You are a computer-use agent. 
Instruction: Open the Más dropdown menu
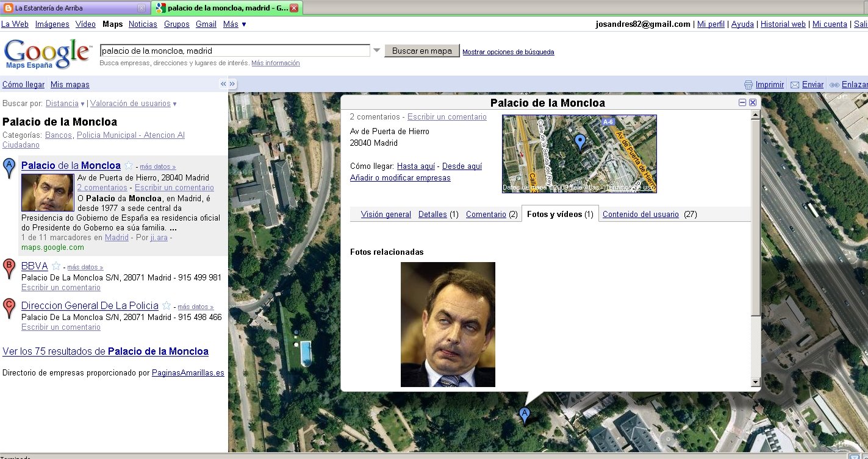pyautogui.click(x=234, y=24)
